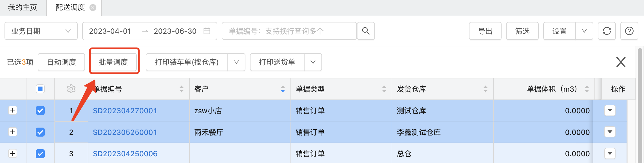This screenshot has height=163, width=644.
Task: Switch to the 我的主页 tab
Action: (x=23, y=8)
